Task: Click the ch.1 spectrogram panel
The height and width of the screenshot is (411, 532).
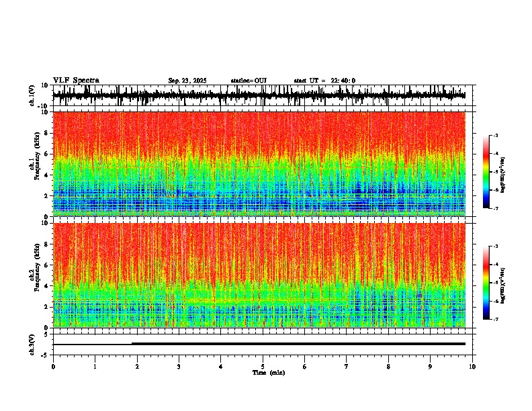Action: [x=259, y=164]
